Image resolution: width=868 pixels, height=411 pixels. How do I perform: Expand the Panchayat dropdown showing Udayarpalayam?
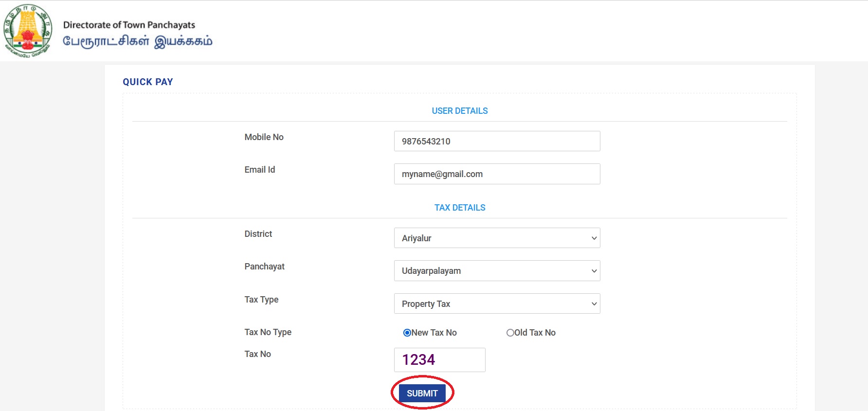[x=497, y=271]
